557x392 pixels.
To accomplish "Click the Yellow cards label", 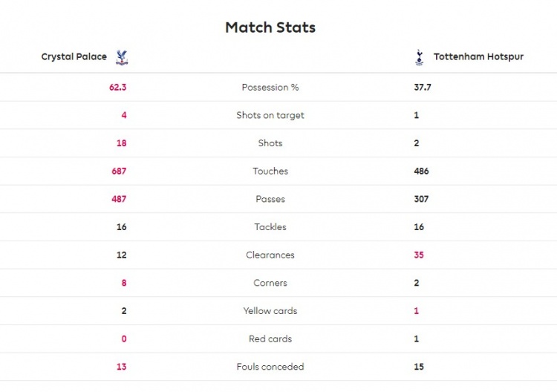I will [x=270, y=311].
